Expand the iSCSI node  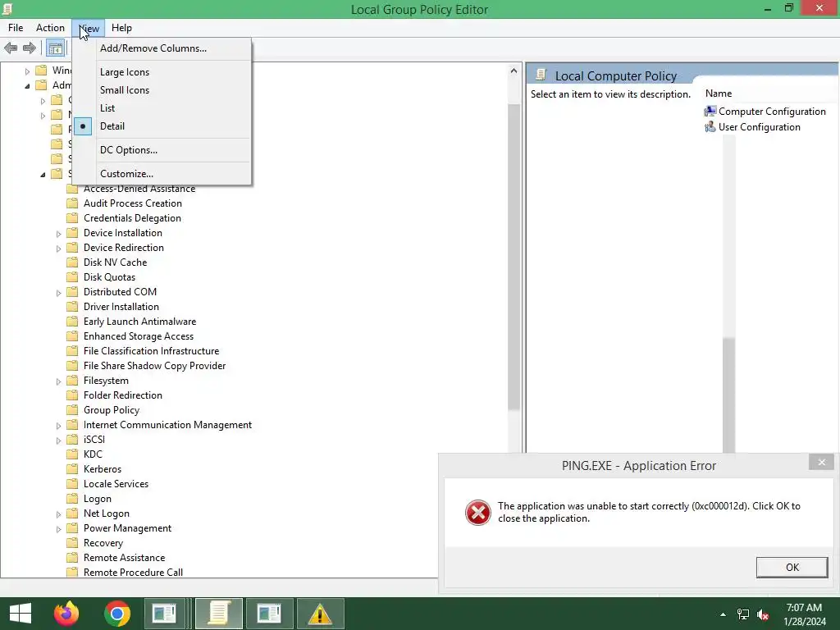58,441
